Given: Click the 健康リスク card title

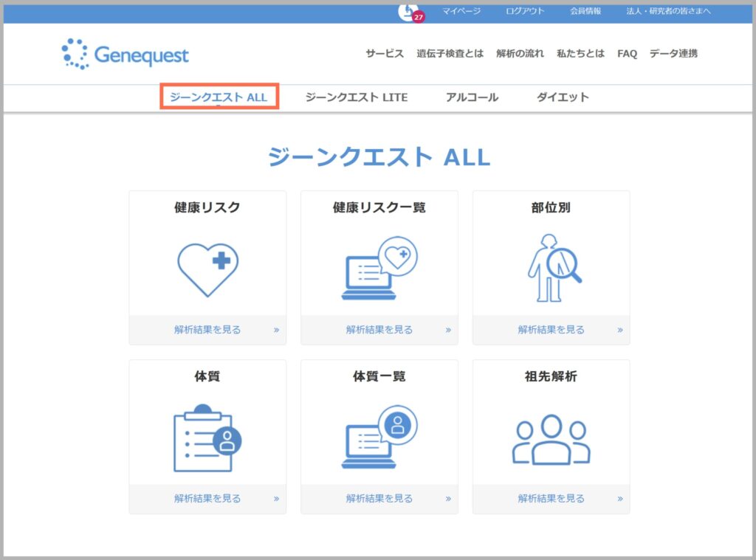Looking at the screenshot, I should pos(207,208).
